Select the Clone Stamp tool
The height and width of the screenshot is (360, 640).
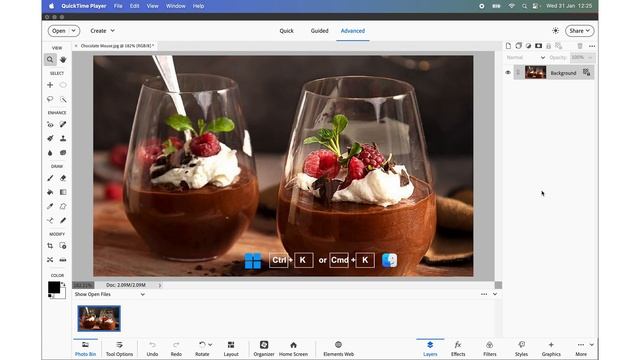click(x=63, y=138)
